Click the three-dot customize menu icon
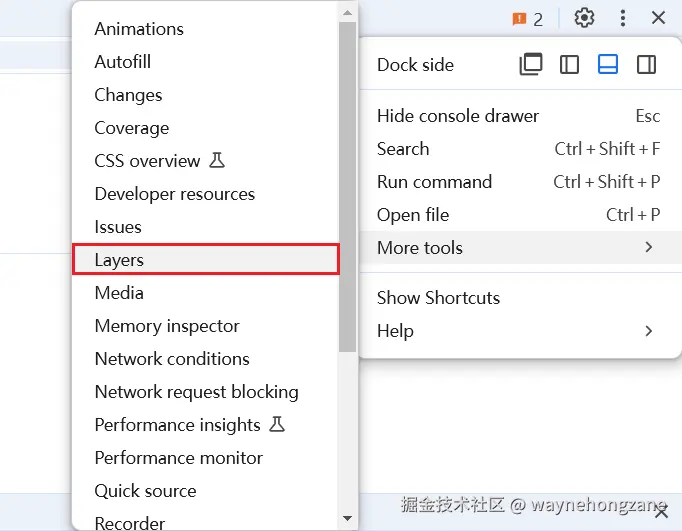The image size is (682, 531). [x=622, y=18]
